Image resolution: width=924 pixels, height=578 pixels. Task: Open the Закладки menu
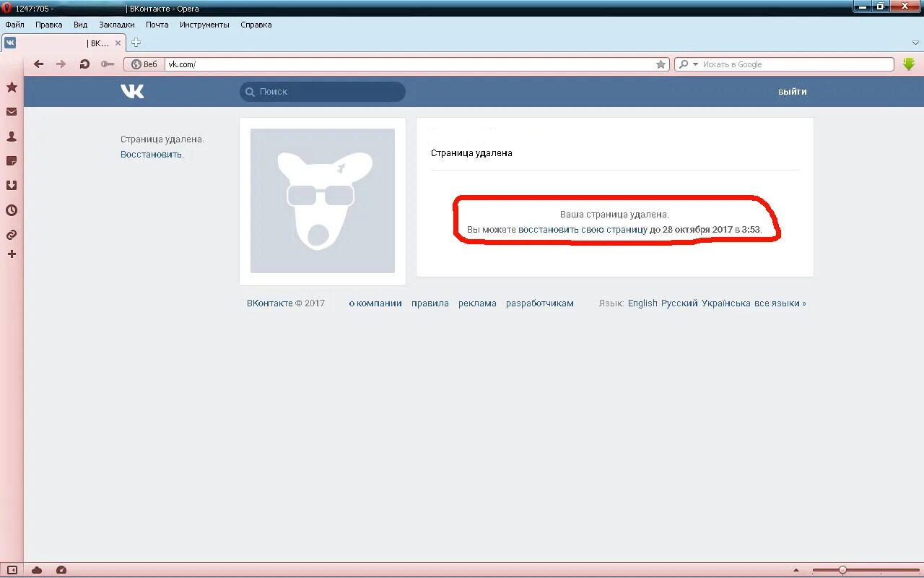pos(117,25)
